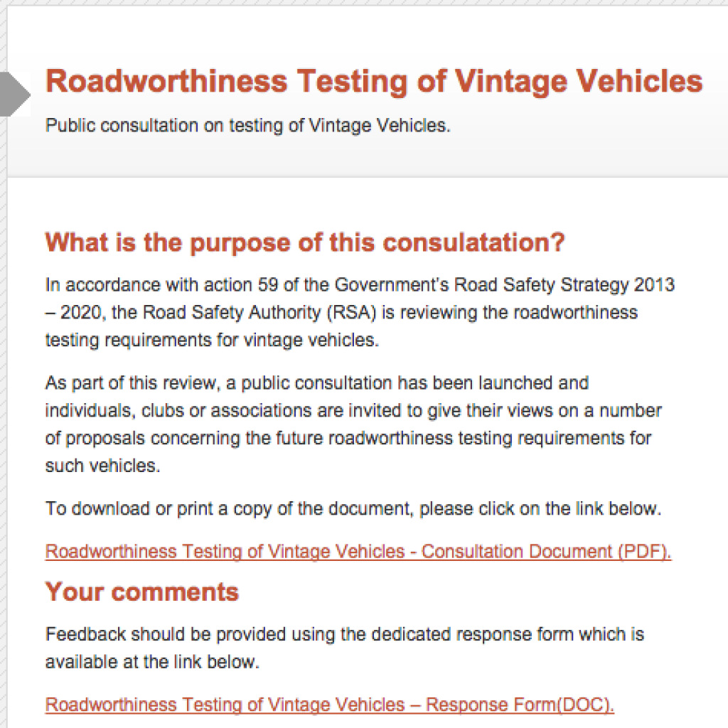Click 'Road Safety Strategy 2013' in first paragraph
The width and height of the screenshot is (728, 728).
[x=564, y=284]
